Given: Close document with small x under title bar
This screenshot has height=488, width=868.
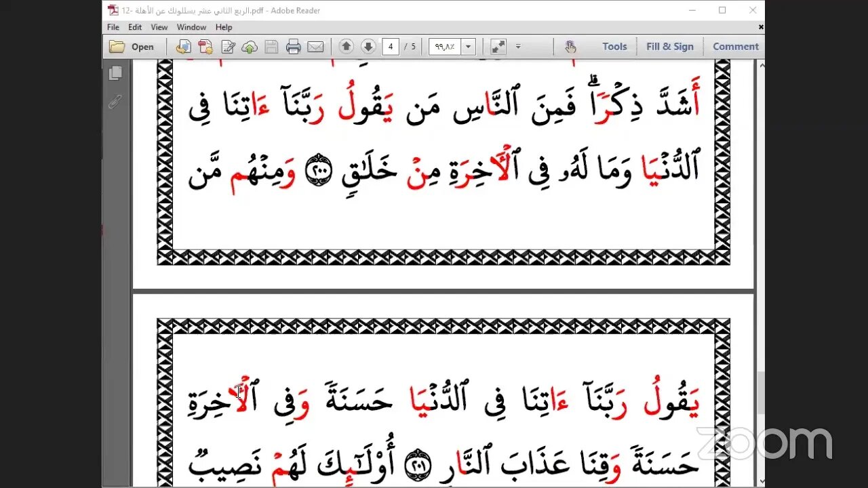Looking at the screenshot, I should [761, 27].
